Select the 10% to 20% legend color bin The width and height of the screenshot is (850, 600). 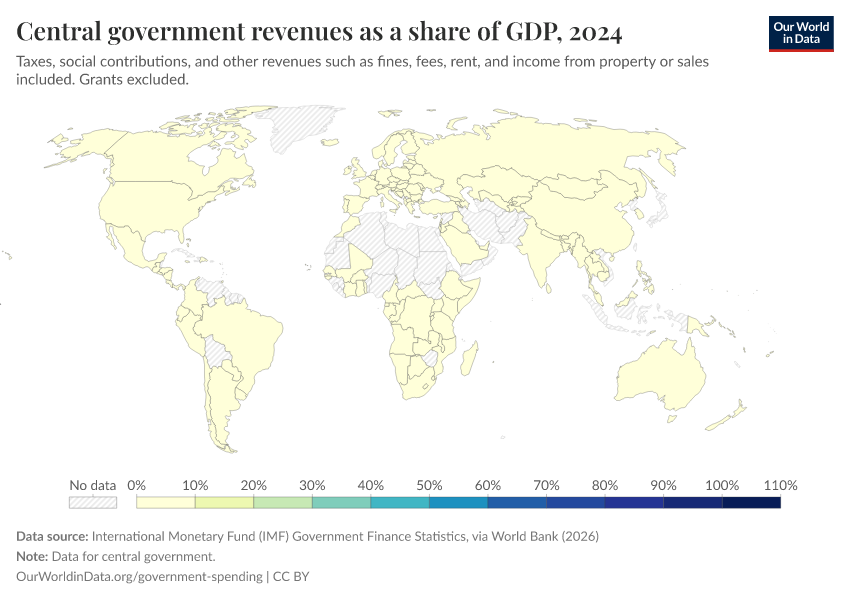coord(224,502)
